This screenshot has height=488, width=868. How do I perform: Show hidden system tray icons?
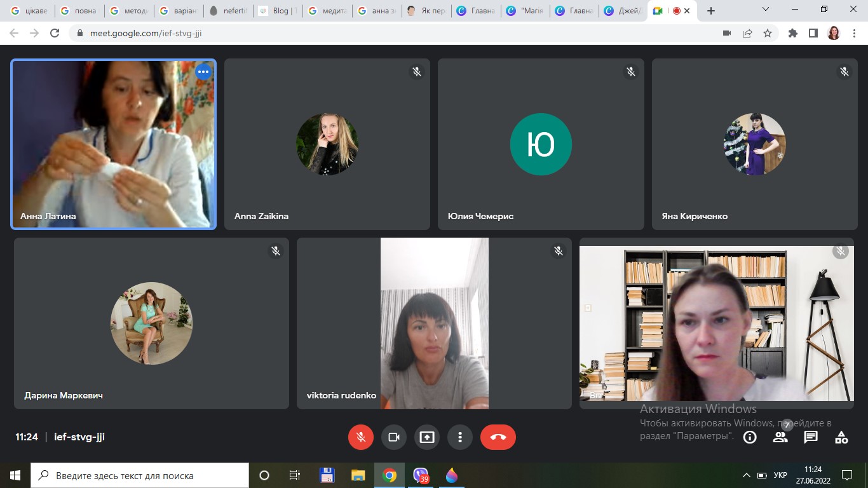[x=747, y=475]
